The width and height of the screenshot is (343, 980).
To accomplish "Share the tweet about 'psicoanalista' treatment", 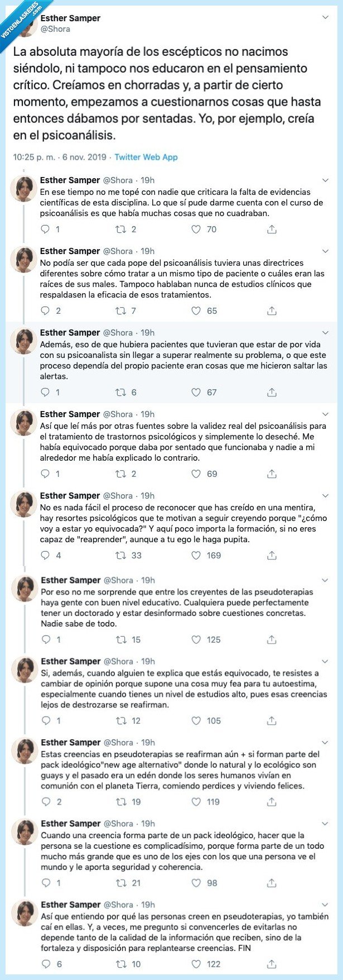I will click(272, 392).
